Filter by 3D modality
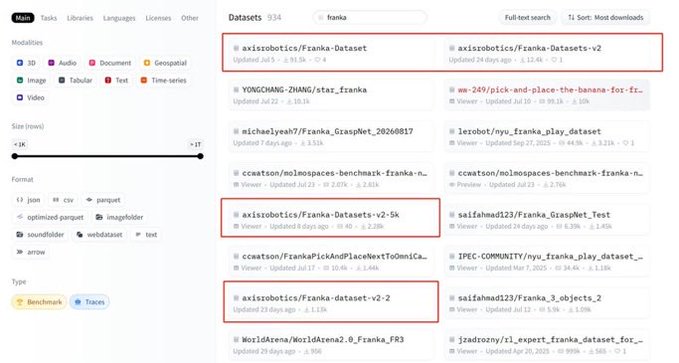Viewport: 679px width, 363px height. coord(26,63)
